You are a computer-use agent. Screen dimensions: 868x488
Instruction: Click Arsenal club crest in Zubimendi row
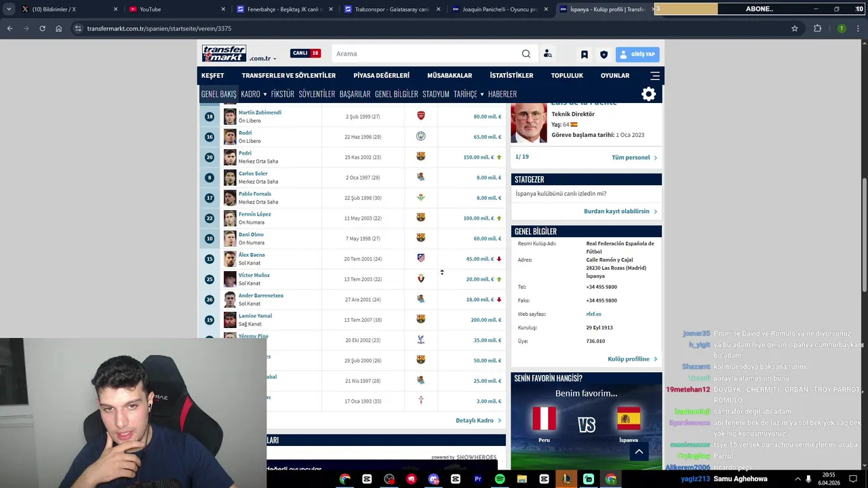pos(420,116)
